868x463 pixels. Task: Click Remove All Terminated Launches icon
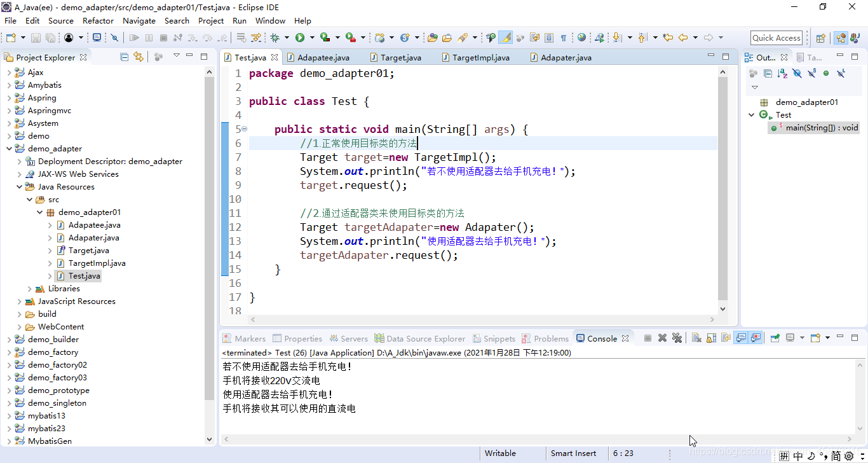coord(677,338)
